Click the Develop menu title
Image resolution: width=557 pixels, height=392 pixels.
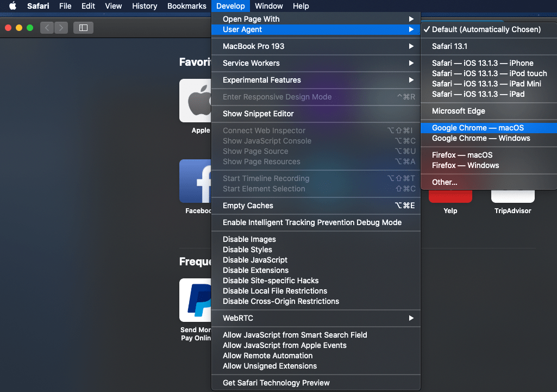point(230,6)
